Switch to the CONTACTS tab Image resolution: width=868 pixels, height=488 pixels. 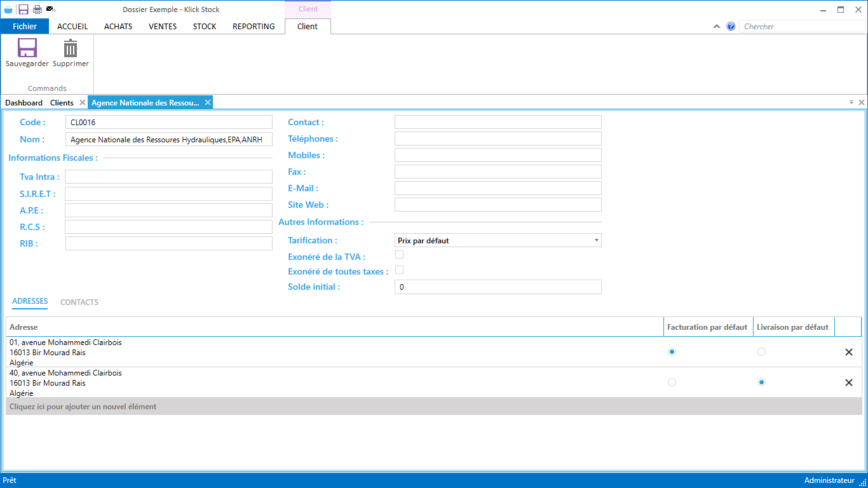79,302
